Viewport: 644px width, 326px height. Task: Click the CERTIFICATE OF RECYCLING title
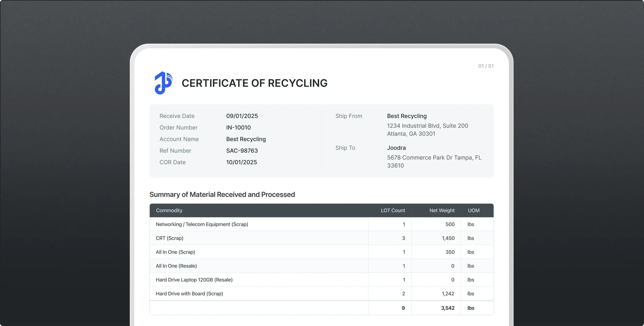[x=254, y=83]
